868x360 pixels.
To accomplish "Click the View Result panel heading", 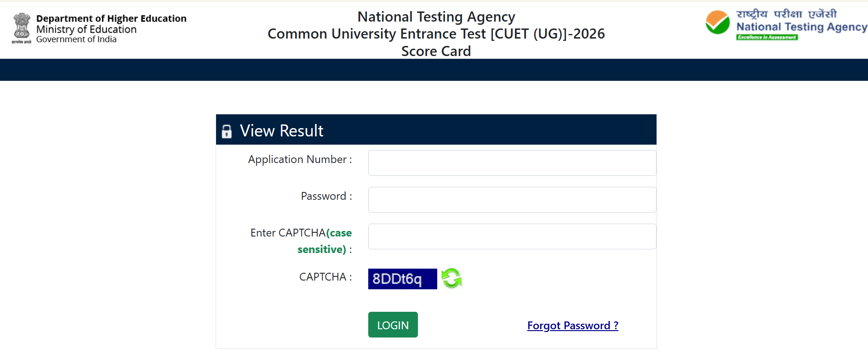I will pos(281,131).
